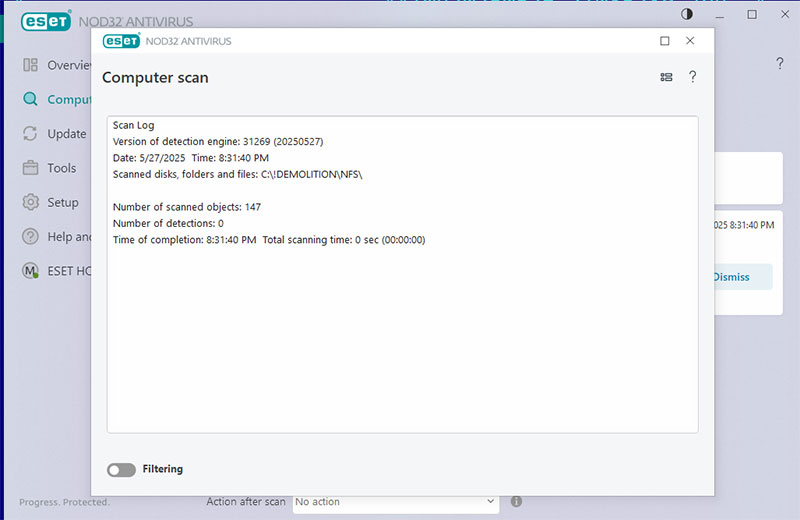
Task: Select 'Date: 5/27/2025' log line
Action: [x=191, y=158]
